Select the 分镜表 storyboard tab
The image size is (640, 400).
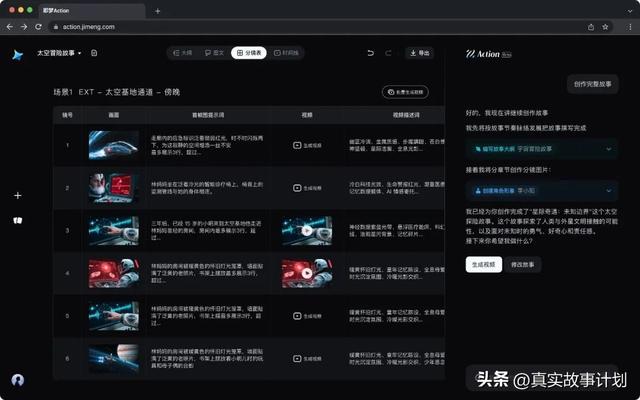tap(249, 53)
